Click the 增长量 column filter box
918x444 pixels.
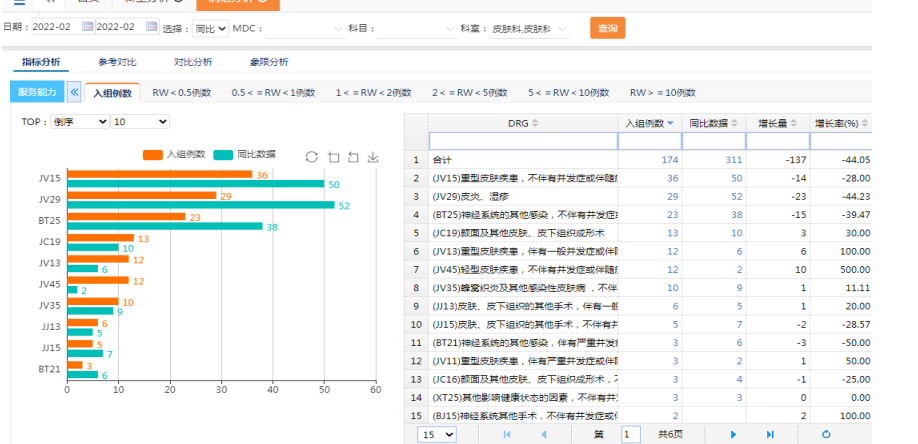(x=777, y=141)
